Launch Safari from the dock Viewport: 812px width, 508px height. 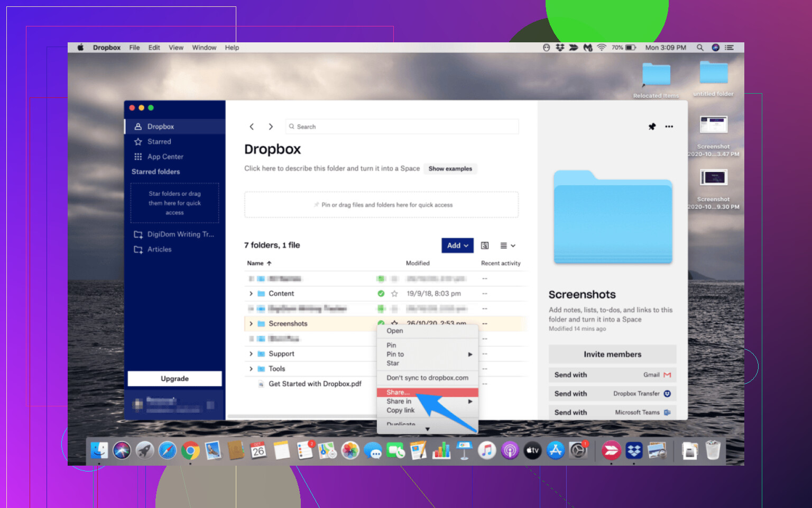coord(168,450)
